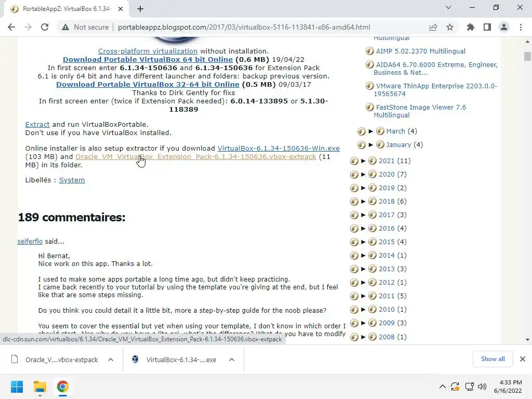
Task: Open File Explorer from taskbar
Action: pyautogui.click(x=39, y=387)
